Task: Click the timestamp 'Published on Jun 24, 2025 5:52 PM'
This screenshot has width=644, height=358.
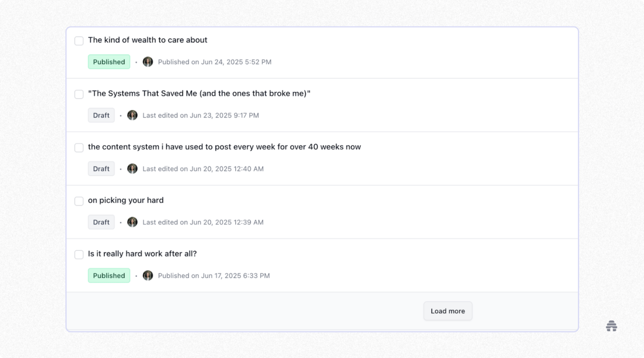Action: pos(215,62)
